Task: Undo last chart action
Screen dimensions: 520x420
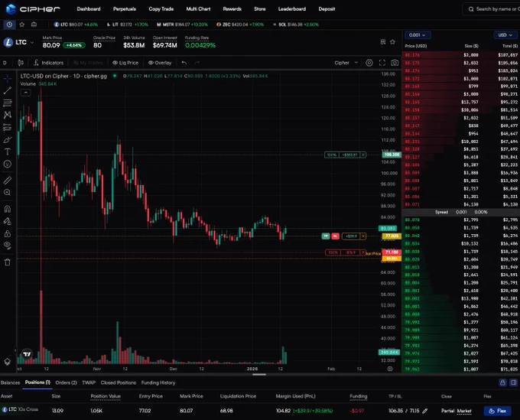Action: (x=184, y=63)
